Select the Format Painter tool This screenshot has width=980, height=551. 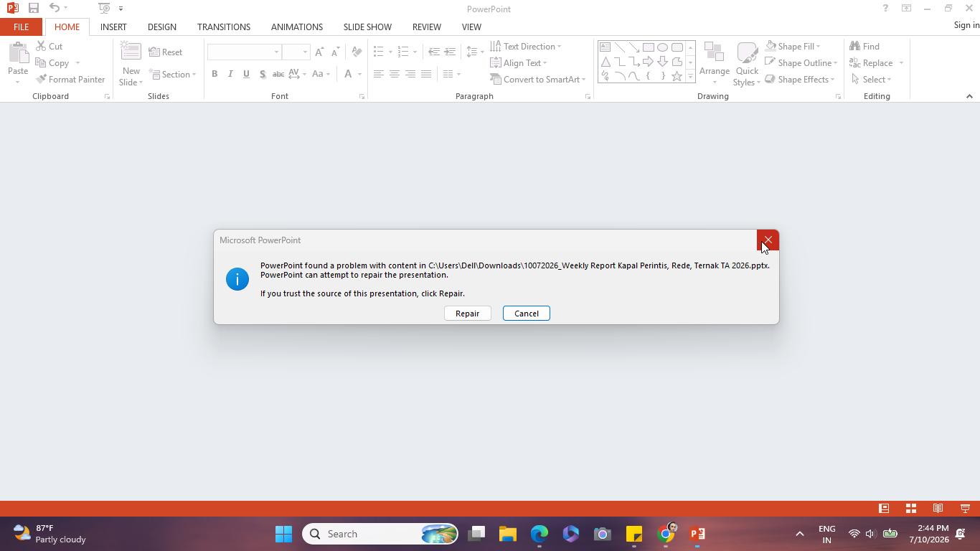tap(70, 80)
